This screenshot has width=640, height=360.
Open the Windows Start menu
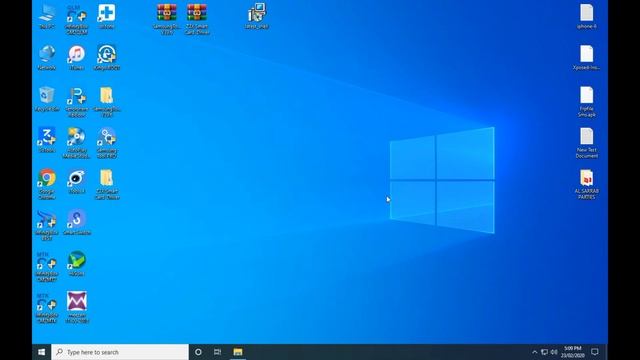[42, 352]
